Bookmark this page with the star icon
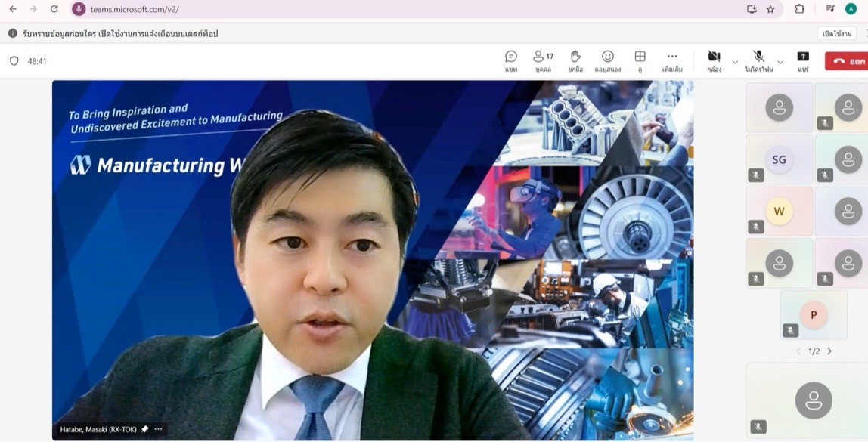Image resolution: width=868 pixels, height=442 pixels. tap(770, 9)
